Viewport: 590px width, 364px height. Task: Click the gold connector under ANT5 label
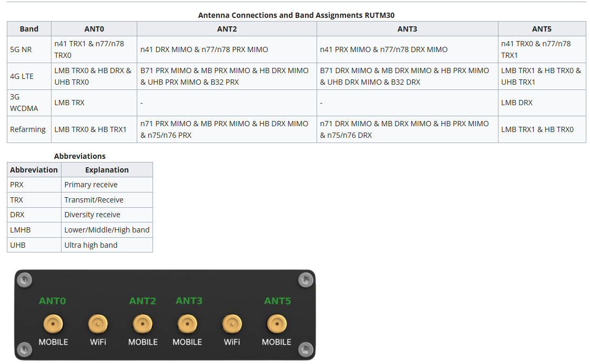tap(277, 324)
